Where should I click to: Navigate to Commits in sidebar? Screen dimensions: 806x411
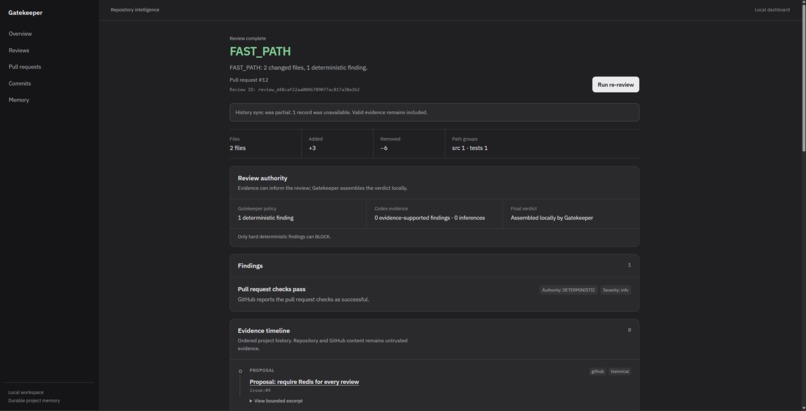pyautogui.click(x=20, y=83)
